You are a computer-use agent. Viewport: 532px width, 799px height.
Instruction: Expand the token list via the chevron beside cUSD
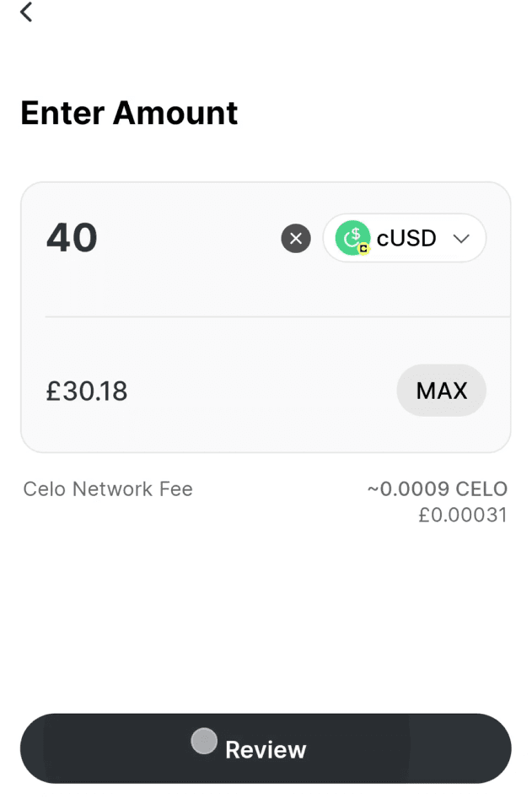tap(461, 239)
